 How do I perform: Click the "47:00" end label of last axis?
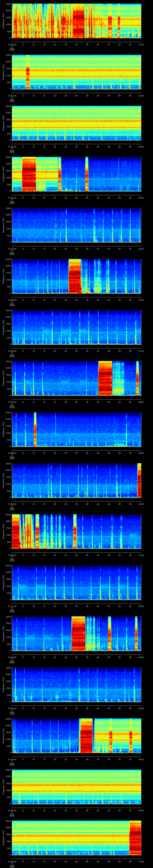[x=141, y=861]
